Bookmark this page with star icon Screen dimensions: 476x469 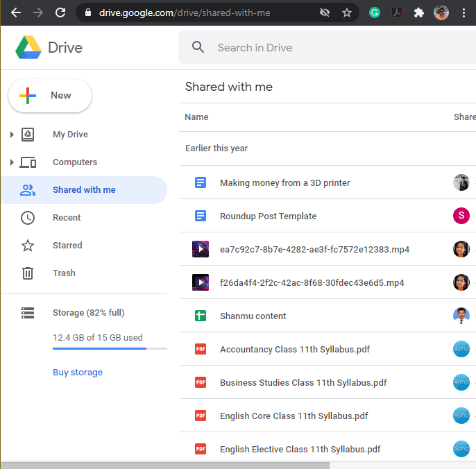pyautogui.click(x=347, y=12)
